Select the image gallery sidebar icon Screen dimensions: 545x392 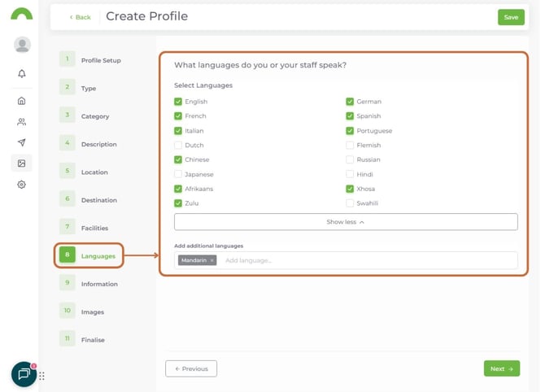(x=22, y=163)
